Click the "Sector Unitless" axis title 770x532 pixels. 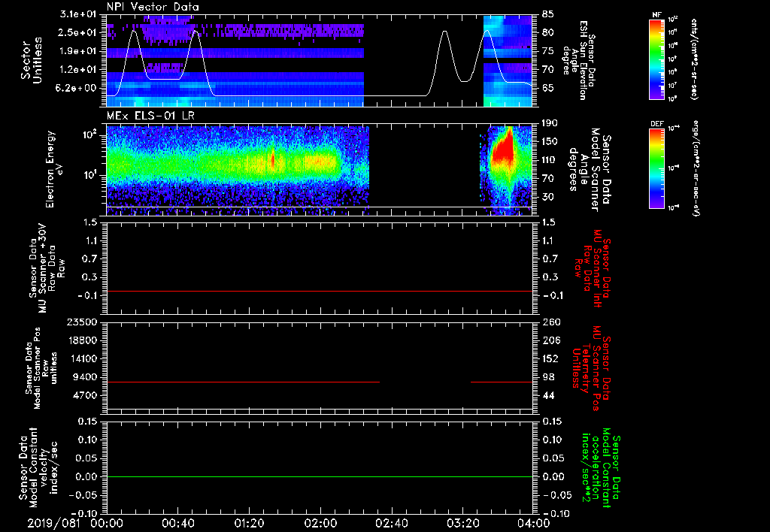point(31,60)
